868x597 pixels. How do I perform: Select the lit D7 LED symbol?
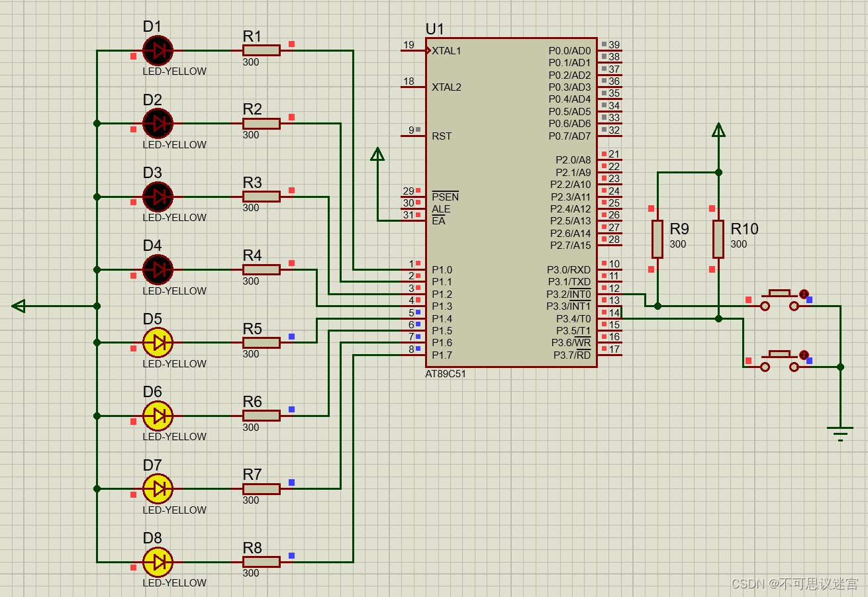158,488
